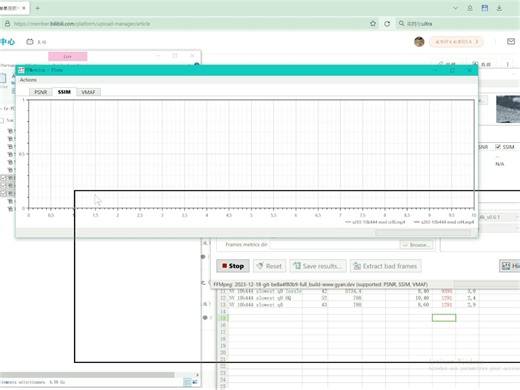This screenshot has height=390, width=520.
Task: Switch to the PSNR plot tab
Action: coord(41,92)
